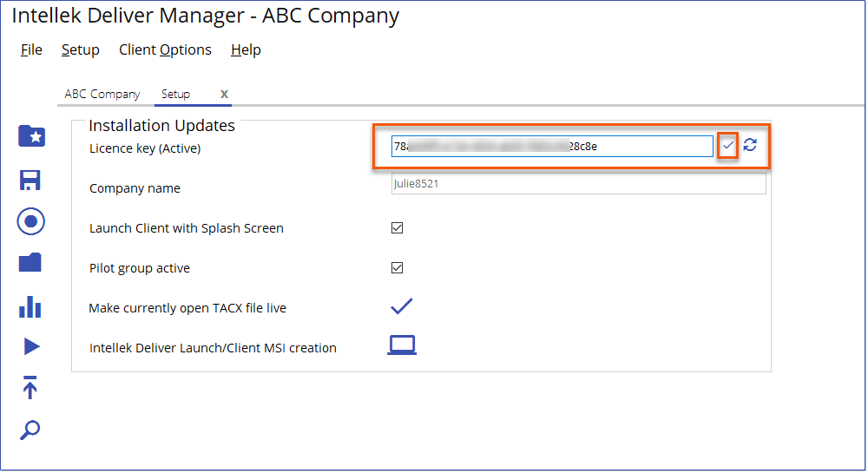Click inside the Licence key field
Image resolution: width=868 pixels, height=473 pixels.
(x=552, y=146)
